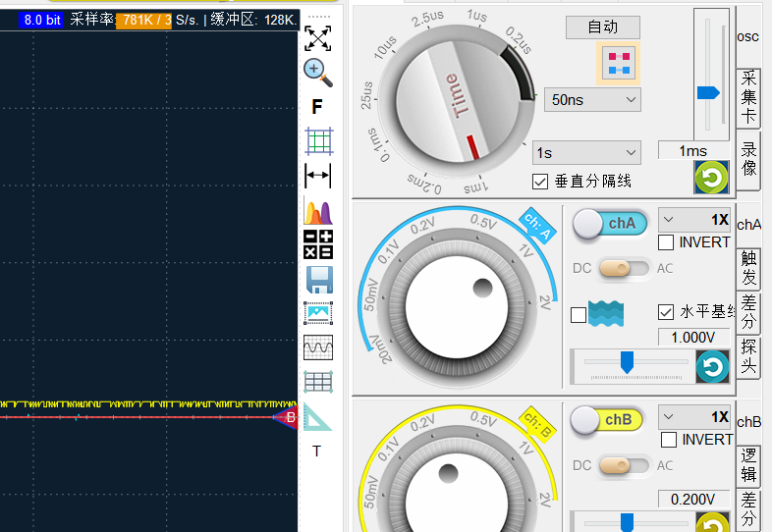
Task: Uncheck the 垂直分隔线 checkbox
Action: click(540, 182)
